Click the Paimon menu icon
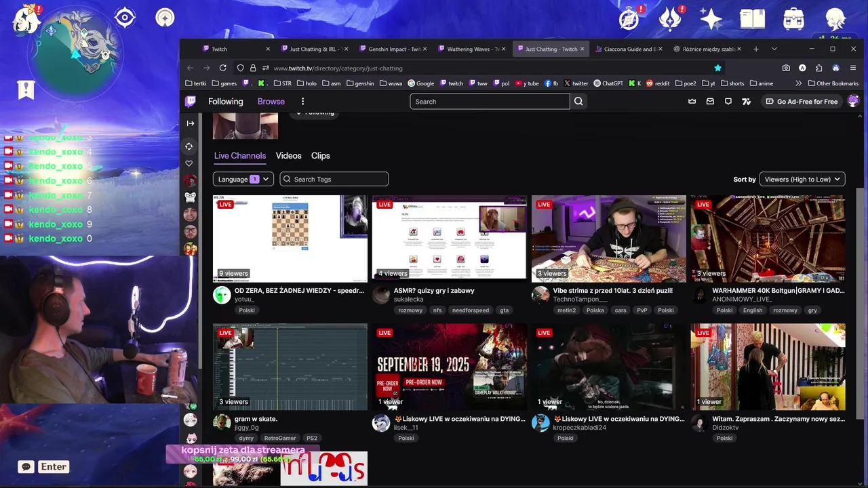 click(x=26, y=20)
